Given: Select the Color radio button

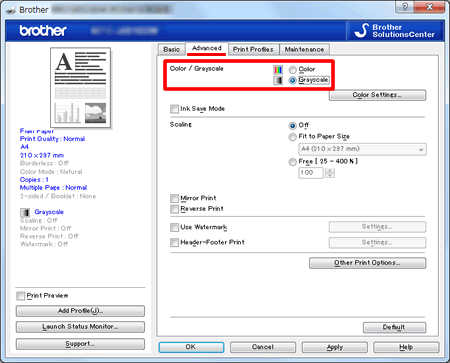Looking at the screenshot, I should pos(292,70).
